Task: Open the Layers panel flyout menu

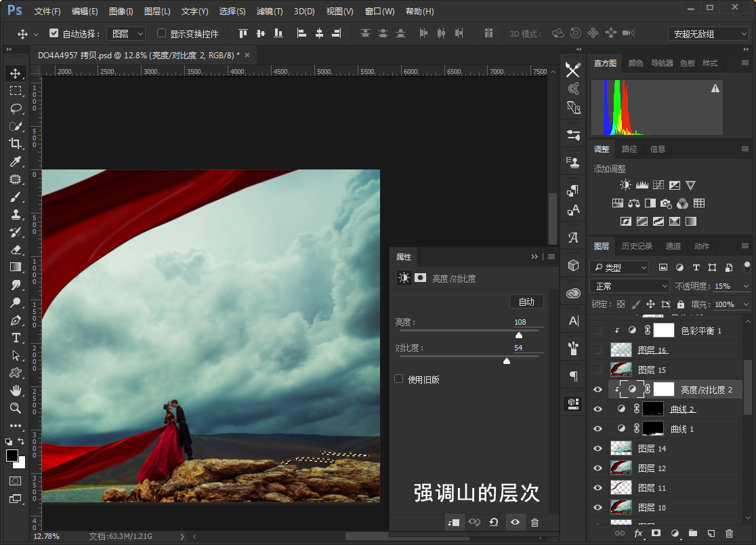Action: click(745, 246)
